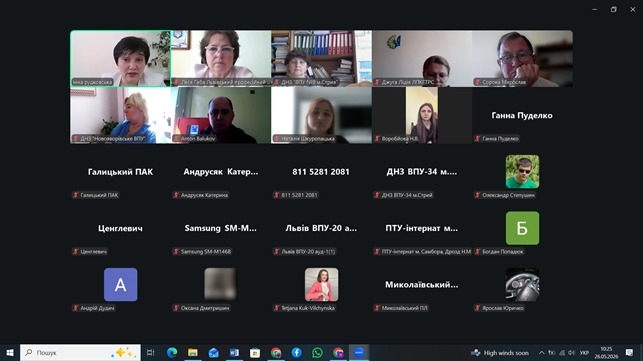Open Facebook from the taskbar
Viewport: 643px width, 361px height.
[x=296, y=352]
